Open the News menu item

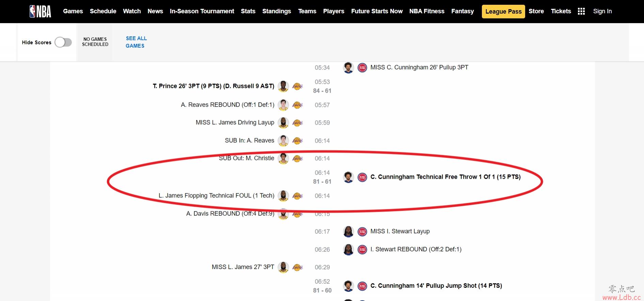click(x=155, y=11)
